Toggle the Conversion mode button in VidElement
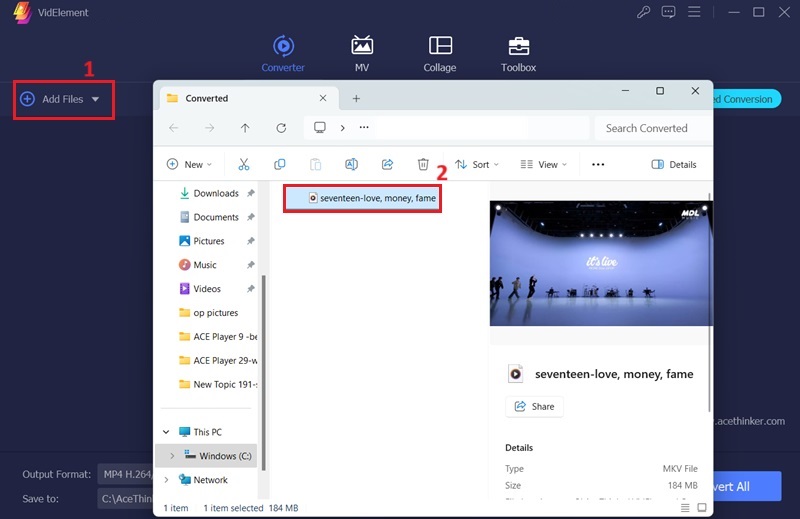Image resolution: width=800 pixels, height=519 pixels. point(747,99)
